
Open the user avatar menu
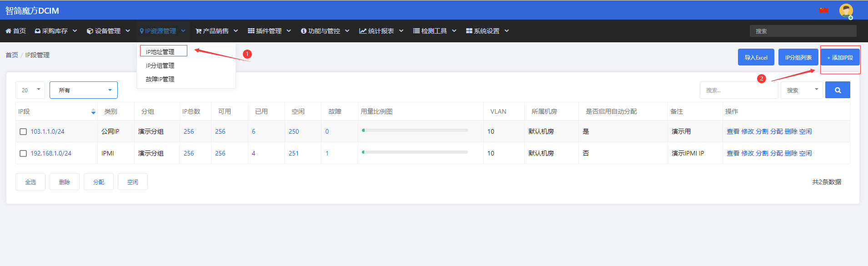coord(846,10)
